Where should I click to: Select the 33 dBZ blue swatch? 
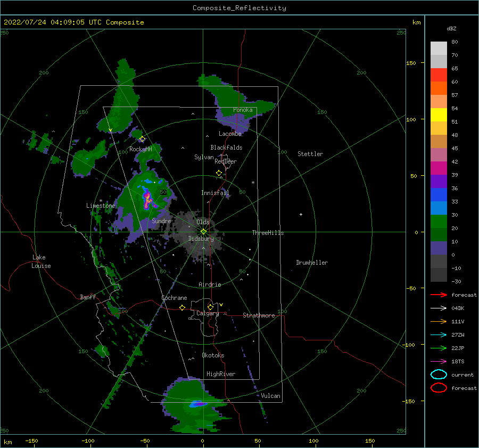439,208
